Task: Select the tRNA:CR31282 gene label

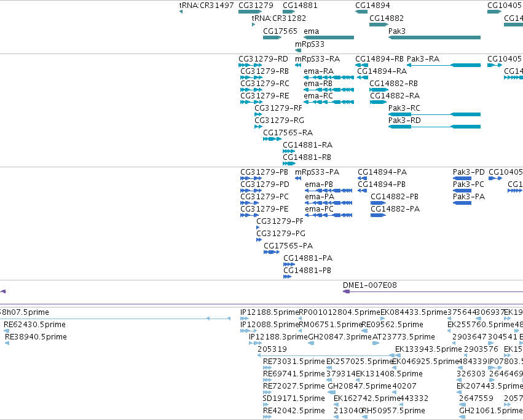Action: click(x=279, y=18)
